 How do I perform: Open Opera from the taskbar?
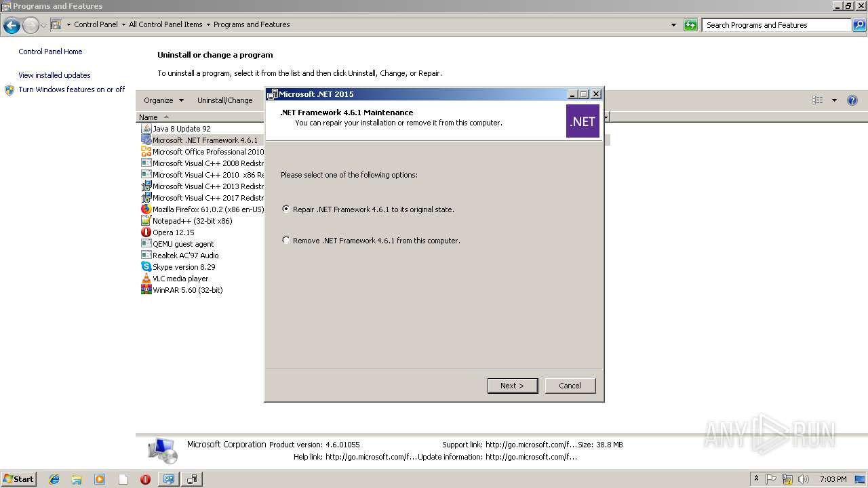pos(145,479)
